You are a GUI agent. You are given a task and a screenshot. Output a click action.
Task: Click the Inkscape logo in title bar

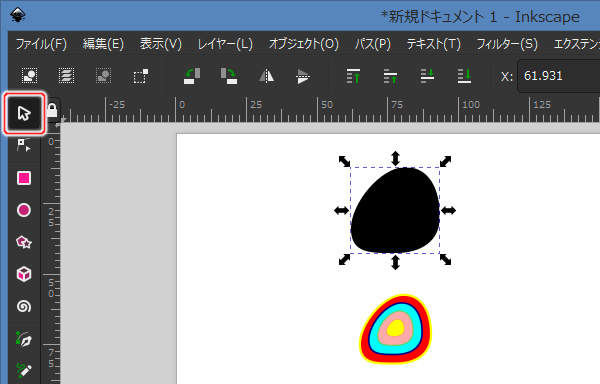18,15
